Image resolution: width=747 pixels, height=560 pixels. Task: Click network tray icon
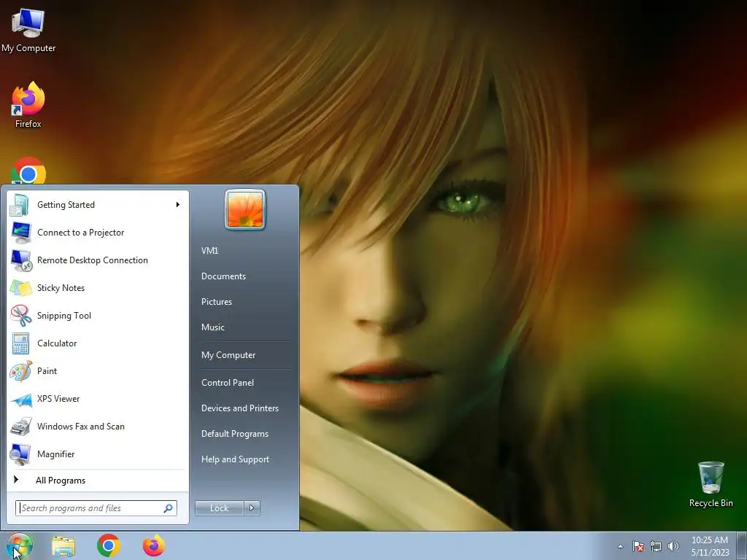[x=656, y=546]
